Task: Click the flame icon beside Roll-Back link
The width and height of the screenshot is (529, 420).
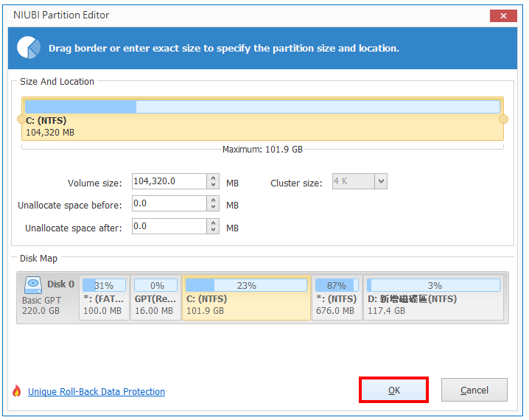Action: point(16,391)
